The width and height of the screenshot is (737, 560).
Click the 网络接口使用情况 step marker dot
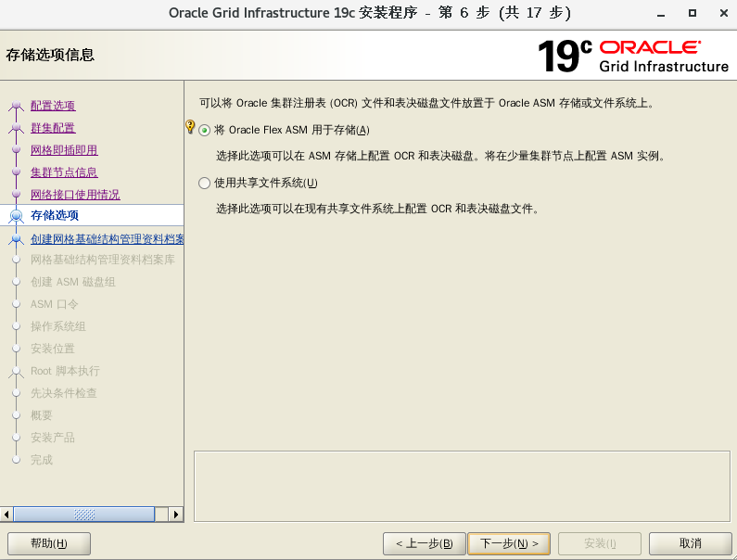pos(16,194)
